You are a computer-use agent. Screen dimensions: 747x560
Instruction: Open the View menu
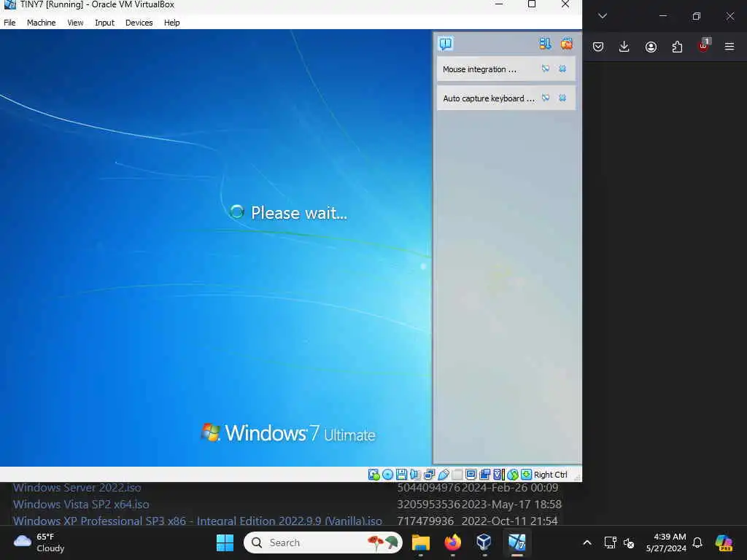75,23
